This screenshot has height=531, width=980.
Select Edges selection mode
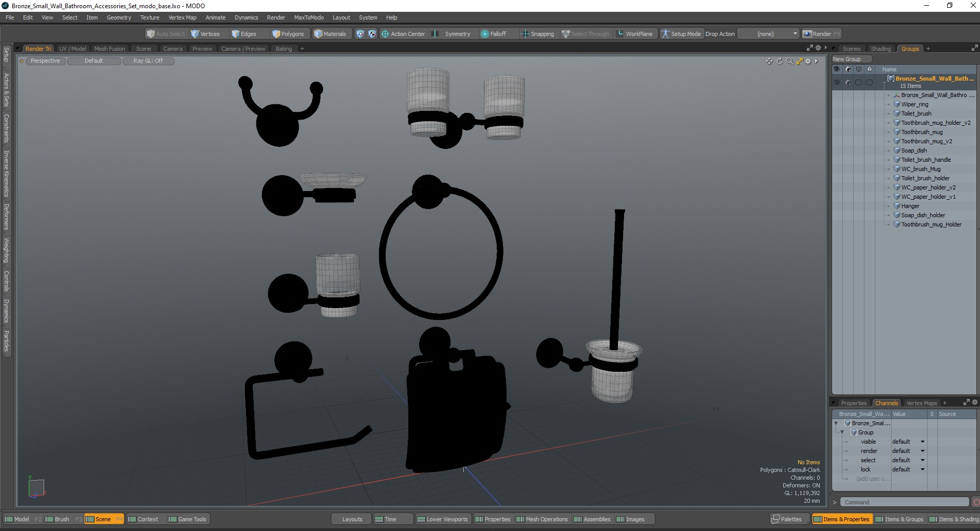pos(244,34)
